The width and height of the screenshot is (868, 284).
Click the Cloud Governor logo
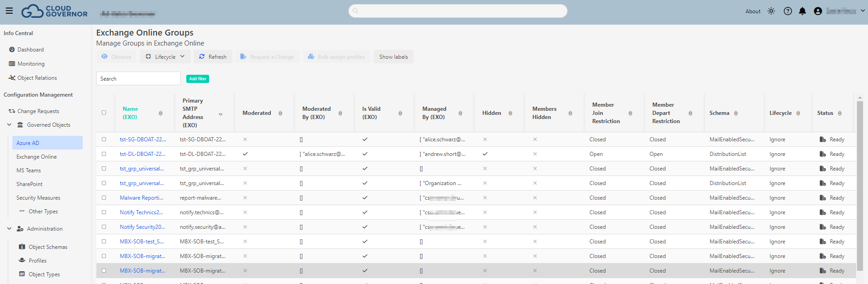pos(54,11)
